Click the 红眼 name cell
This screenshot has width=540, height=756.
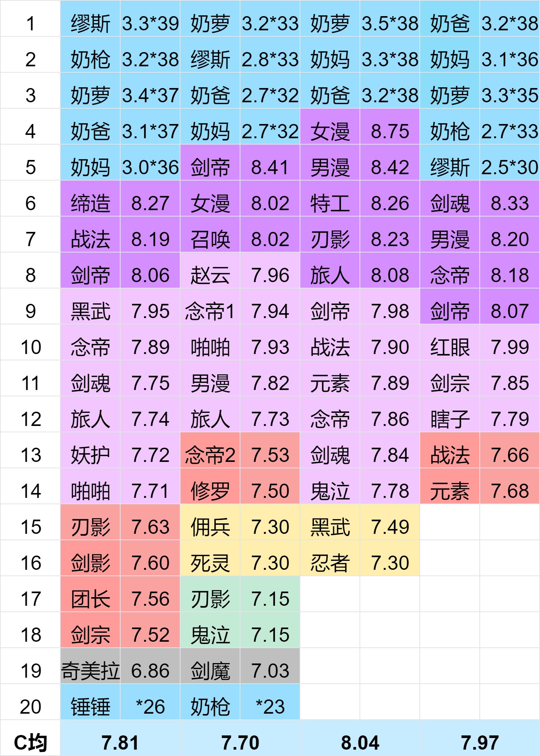450,342
